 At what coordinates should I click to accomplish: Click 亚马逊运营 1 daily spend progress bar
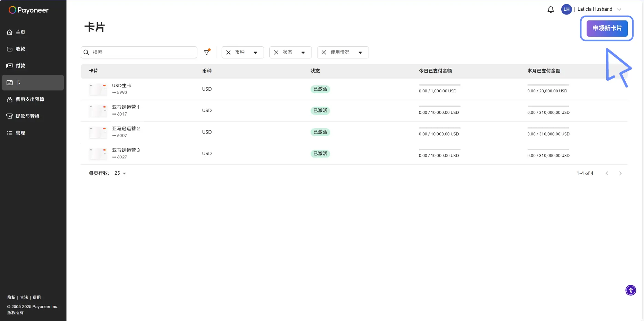[440, 106]
